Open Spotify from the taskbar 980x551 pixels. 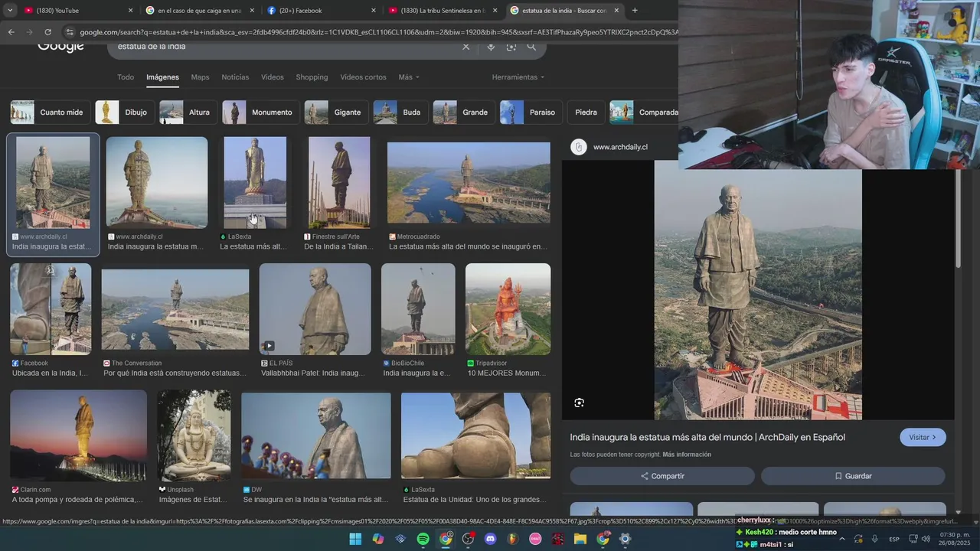[423, 540]
